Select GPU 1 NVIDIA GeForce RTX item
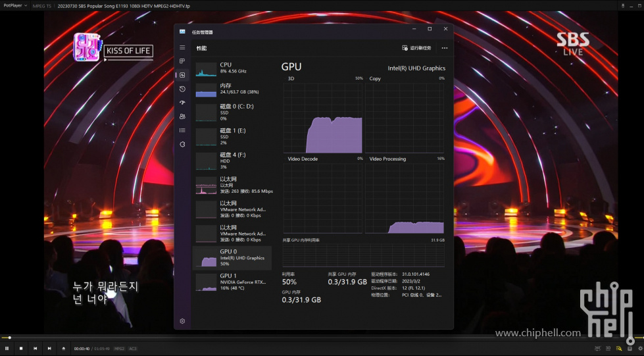This screenshot has width=644, height=356. (232, 282)
